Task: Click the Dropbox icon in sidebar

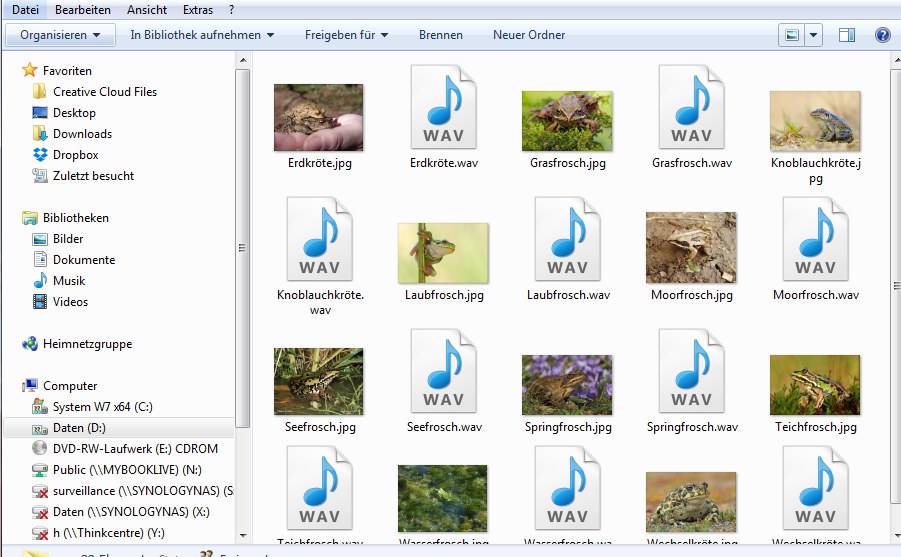Action: point(40,155)
